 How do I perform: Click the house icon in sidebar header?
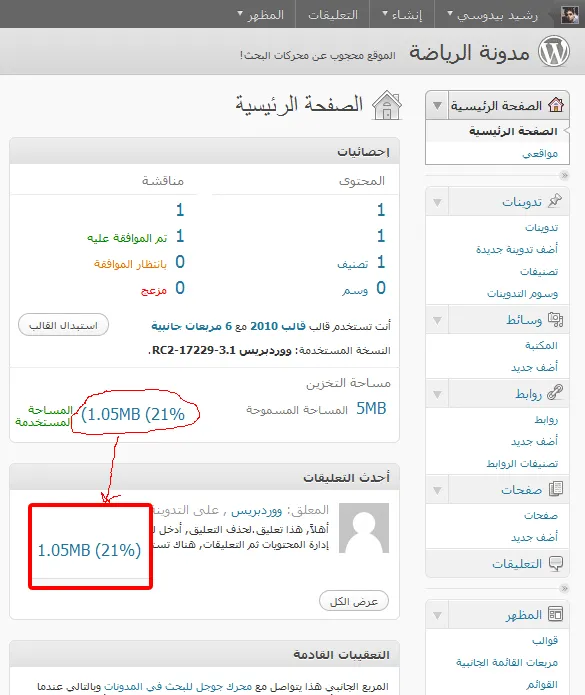pyautogui.click(x=556, y=105)
